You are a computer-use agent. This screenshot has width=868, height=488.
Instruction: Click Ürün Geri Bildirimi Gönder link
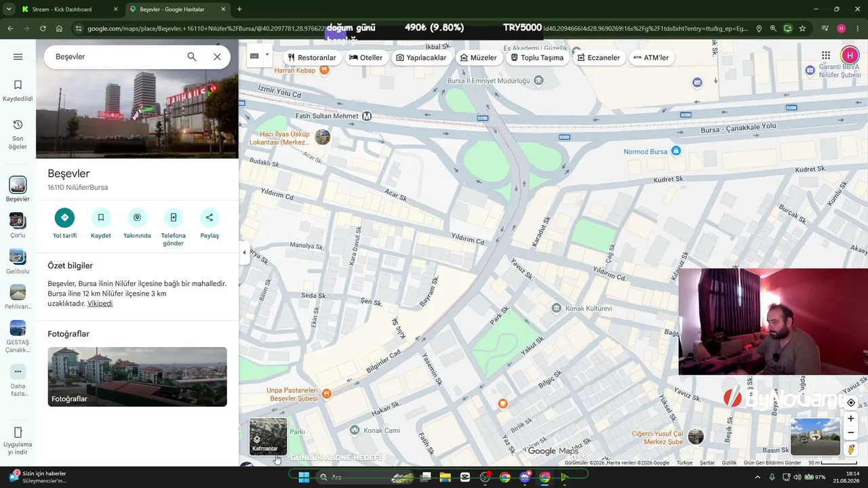772,463
